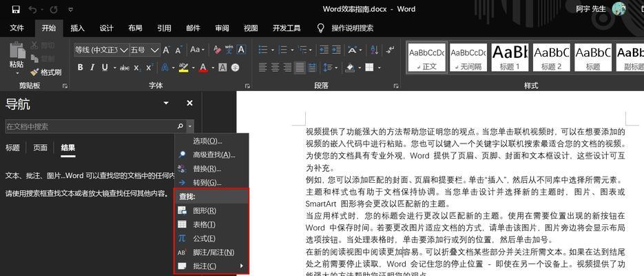Screen dimensions: 644x276
Task: Decrease font size with shrink A icon
Action: pos(178,50)
